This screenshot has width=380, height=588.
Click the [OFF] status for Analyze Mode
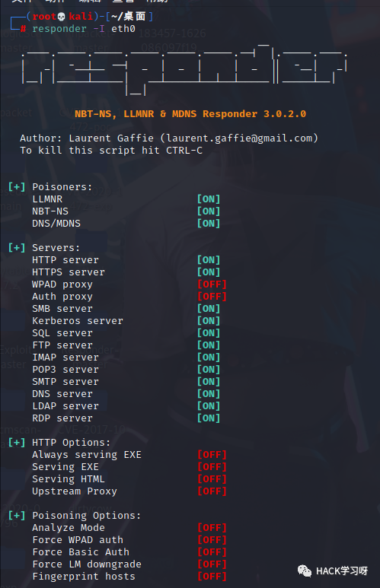coord(212,528)
